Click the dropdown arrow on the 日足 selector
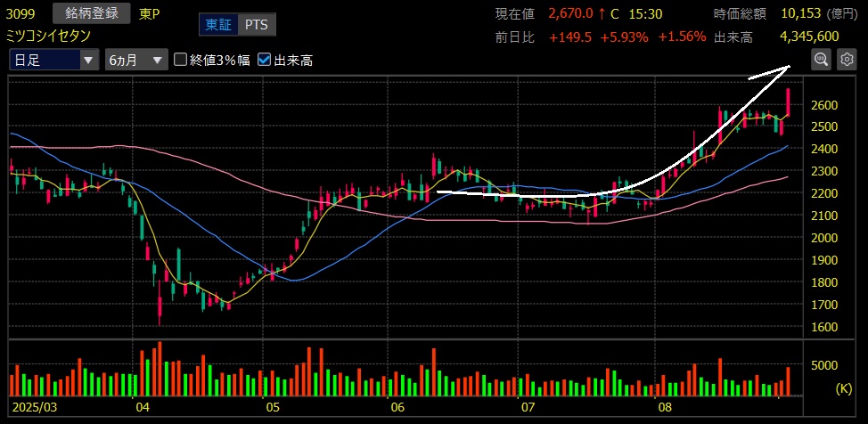This screenshot has height=424, width=868. click(87, 60)
